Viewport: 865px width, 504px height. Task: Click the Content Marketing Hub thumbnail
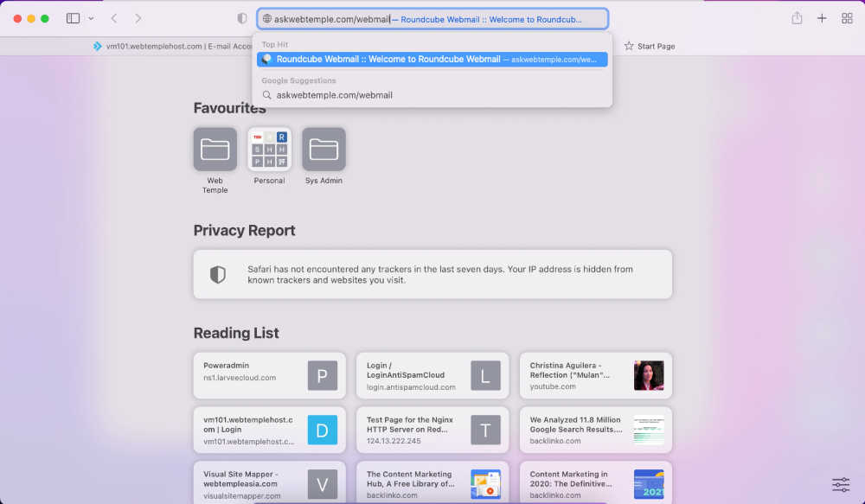(485, 484)
